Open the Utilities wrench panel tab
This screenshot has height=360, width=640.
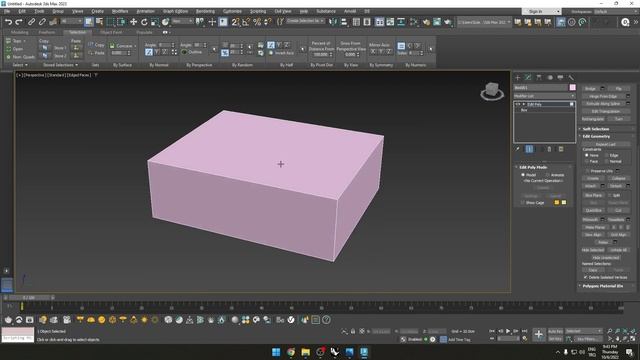click(x=571, y=77)
